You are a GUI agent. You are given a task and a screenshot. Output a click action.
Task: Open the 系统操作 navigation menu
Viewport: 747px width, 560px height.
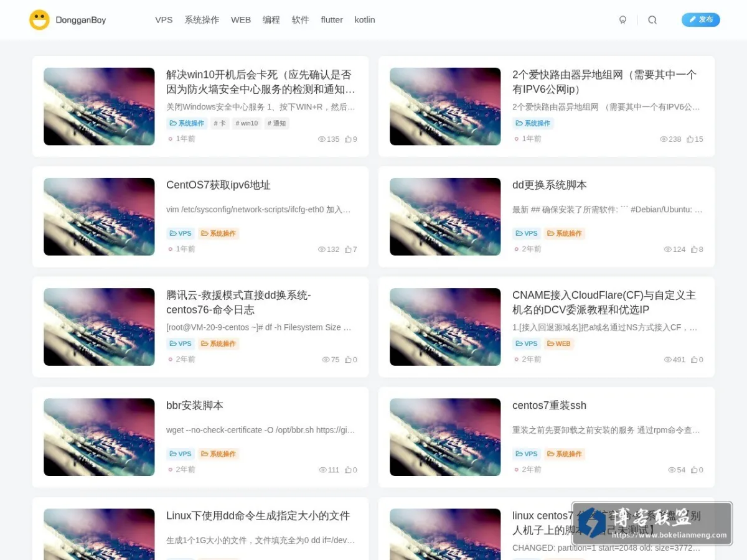coord(202,20)
